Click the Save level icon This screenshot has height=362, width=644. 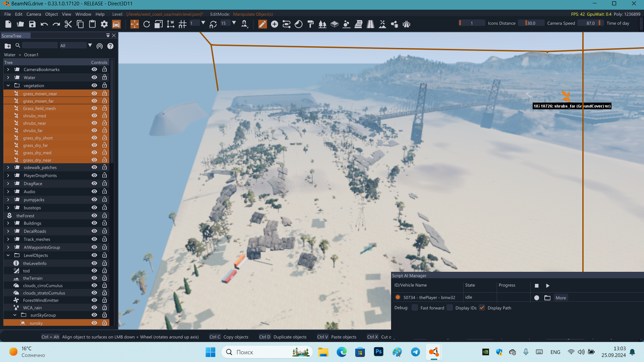32,24
